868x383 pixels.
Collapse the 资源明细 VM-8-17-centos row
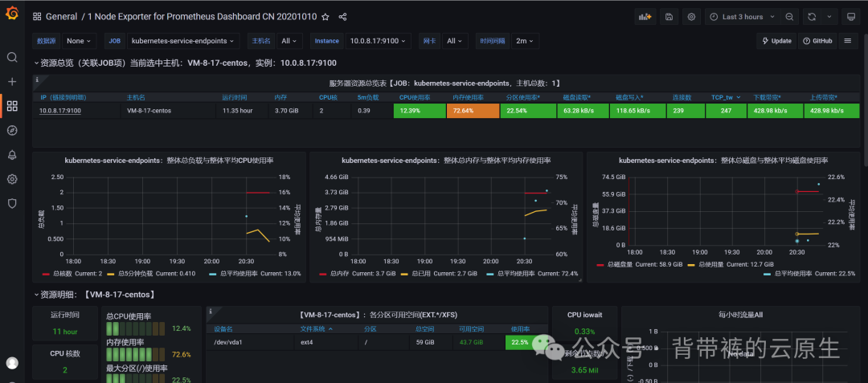click(x=95, y=295)
